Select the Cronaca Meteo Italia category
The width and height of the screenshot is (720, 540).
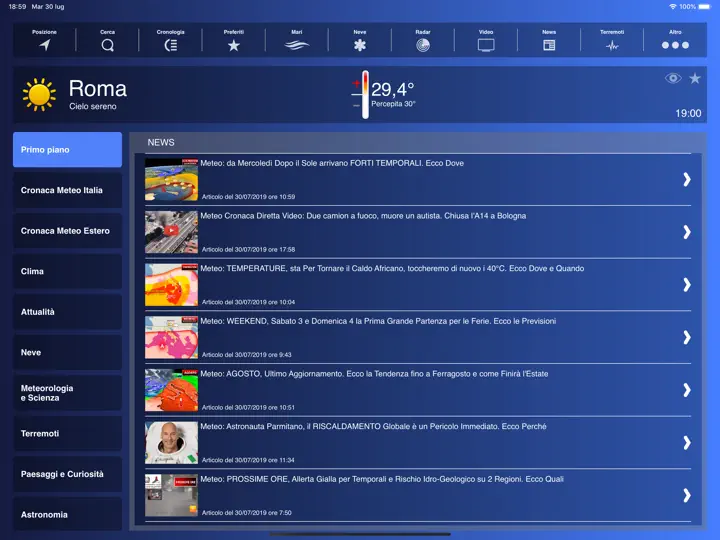pos(68,190)
